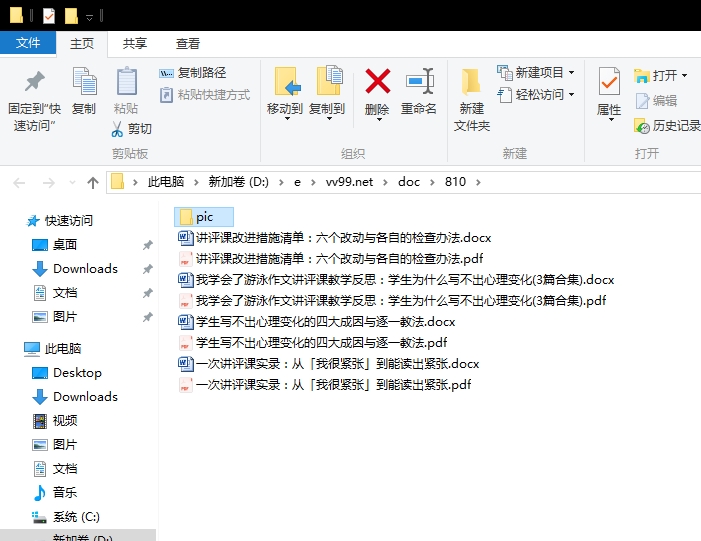Select 学生写不出心理变化的四大成因 docx file
701x541 pixels.
[x=317, y=321]
